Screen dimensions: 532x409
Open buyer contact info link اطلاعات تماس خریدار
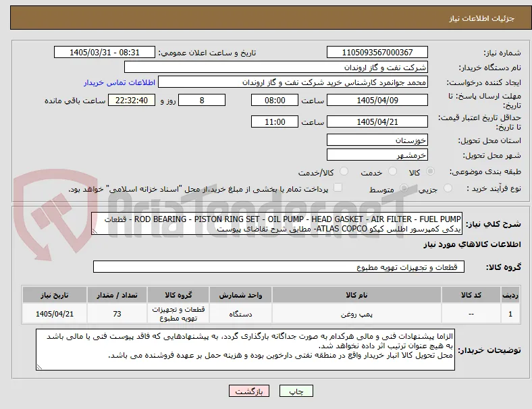coord(119,82)
